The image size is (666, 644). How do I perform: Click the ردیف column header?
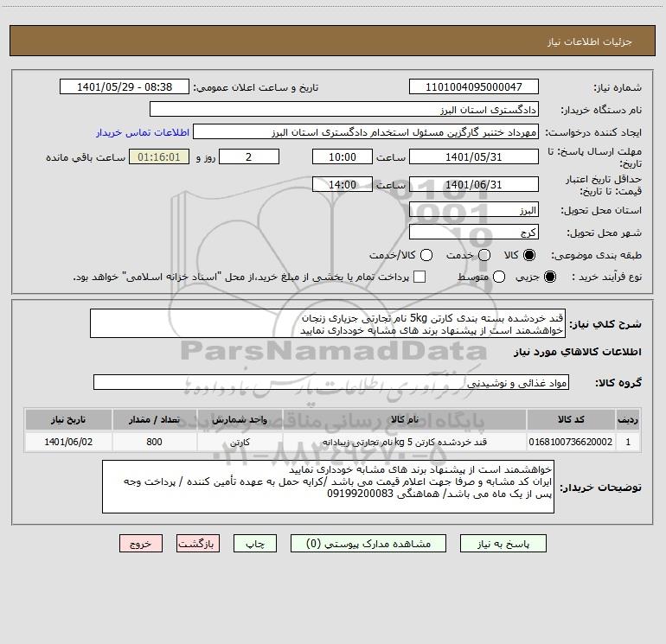coord(628,419)
